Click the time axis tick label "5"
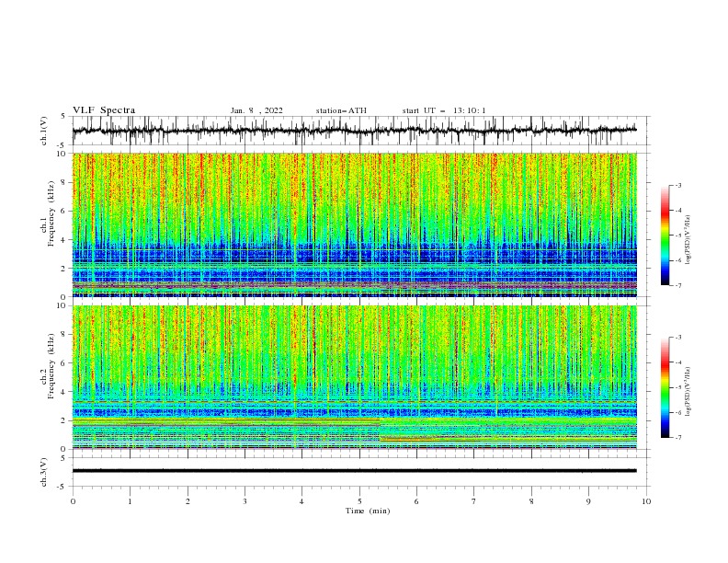This screenshot has width=728, height=563. point(359,501)
